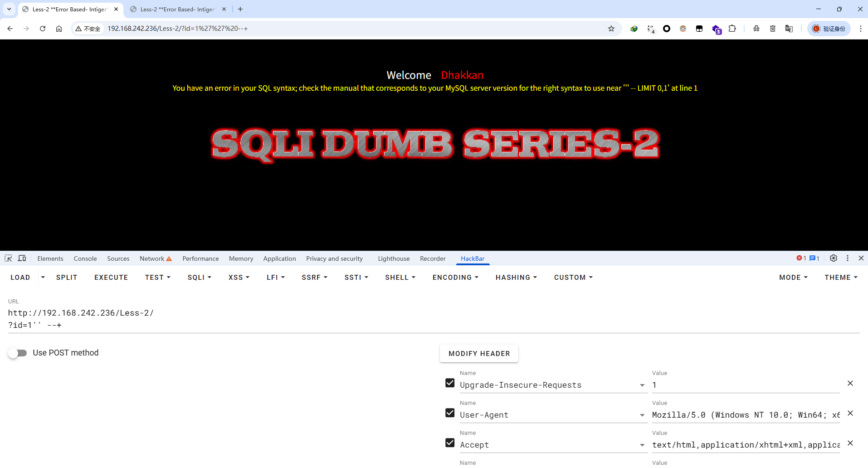This screenshot has height=468, width=868.
Task: Close the DevTools panel
Action: 861,258
